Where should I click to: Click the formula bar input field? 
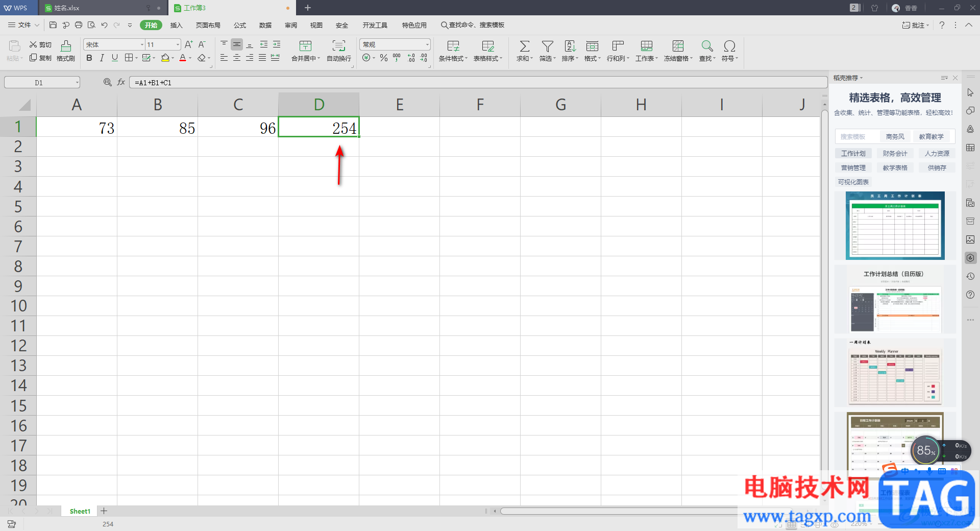click(478, 82)
